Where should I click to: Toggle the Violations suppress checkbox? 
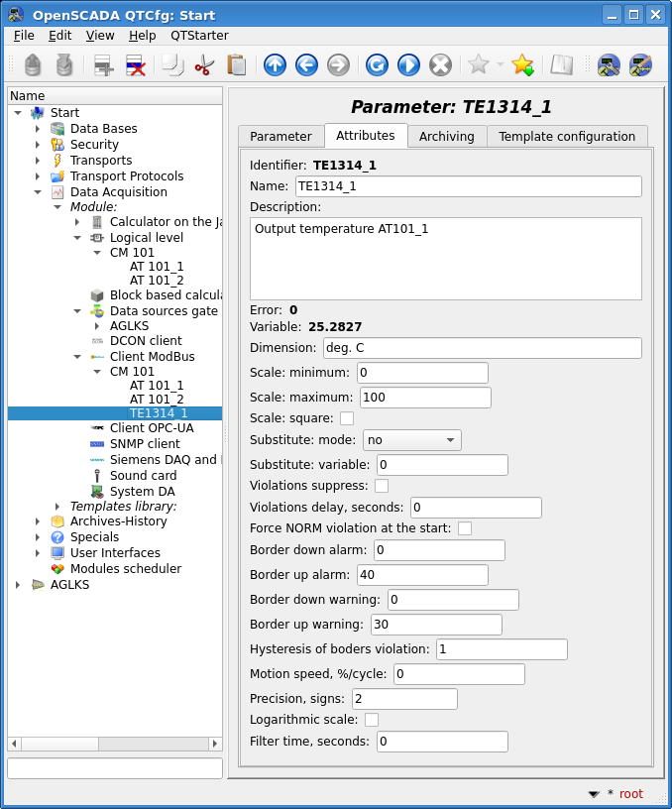click(x=382, y=486)
